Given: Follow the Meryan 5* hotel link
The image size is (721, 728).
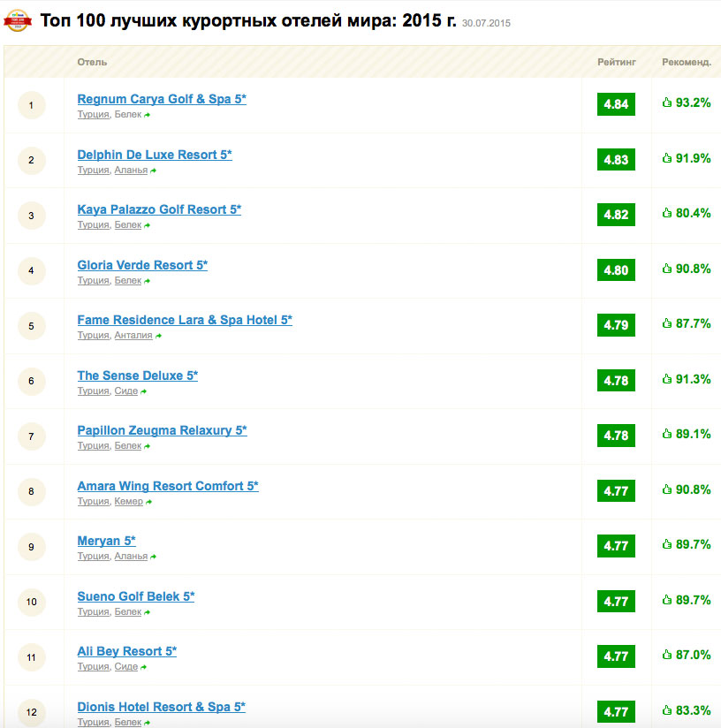Looking at the screenshot, I should coord(106,541).
